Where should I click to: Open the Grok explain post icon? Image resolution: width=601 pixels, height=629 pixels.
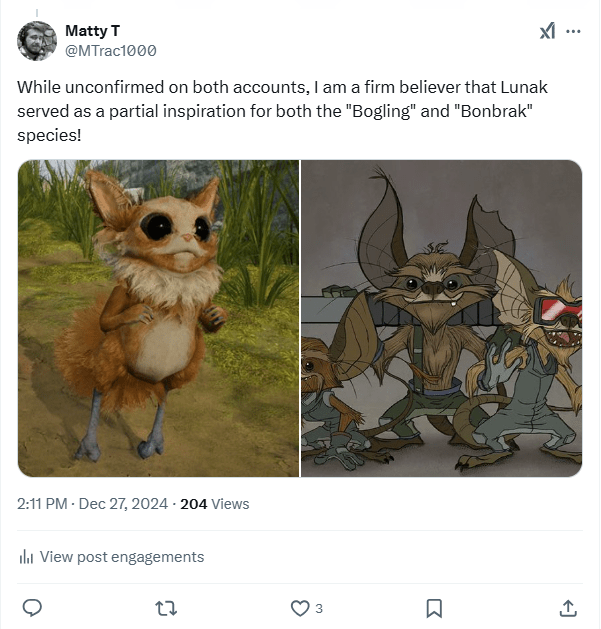(547, 31)
